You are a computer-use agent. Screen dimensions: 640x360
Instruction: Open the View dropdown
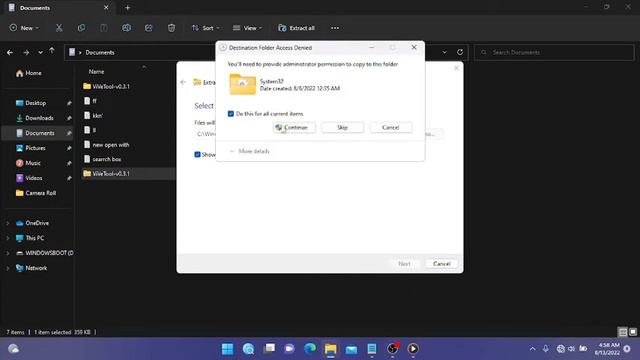pos(247,28)
